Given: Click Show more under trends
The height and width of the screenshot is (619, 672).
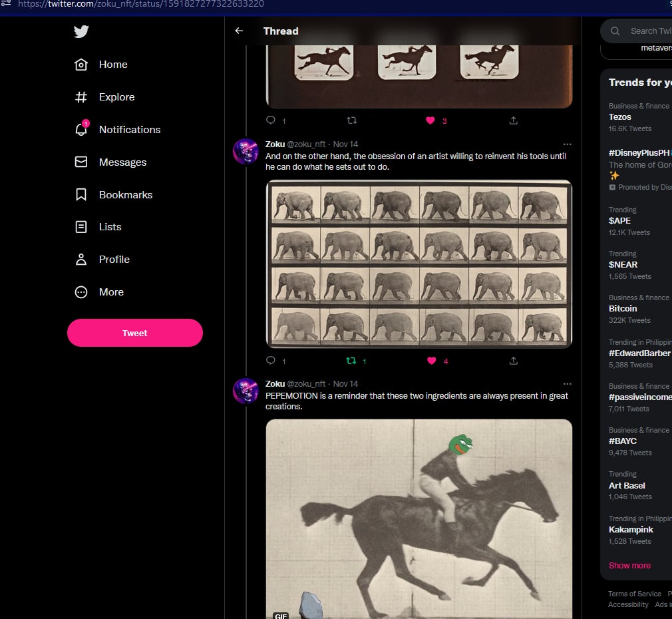Looking at the screenshot, I should [x=629, y=565].
